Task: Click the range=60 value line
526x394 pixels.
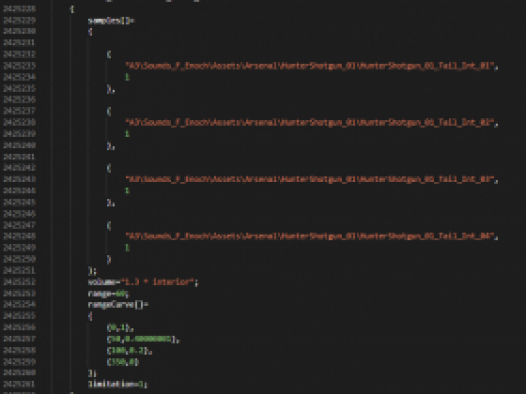Action: click(108, 293)
